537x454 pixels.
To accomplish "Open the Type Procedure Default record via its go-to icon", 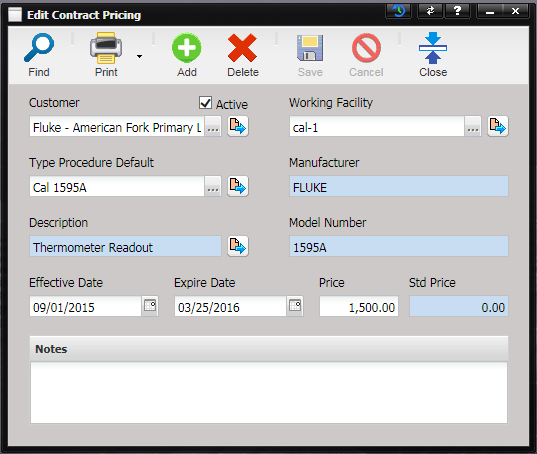I will pyautogui.click(x=238, y=186).
